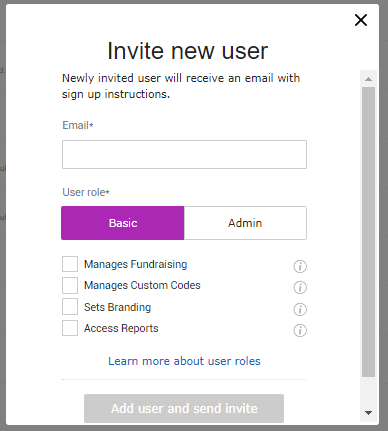Enable the Sets Branding checkbox
Image resolution: width=388 pixels, height=431 pixels.
[70, 307]
